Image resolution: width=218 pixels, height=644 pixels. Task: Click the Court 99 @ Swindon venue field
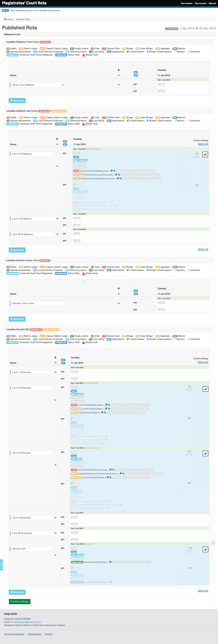[x=31, y=533]
